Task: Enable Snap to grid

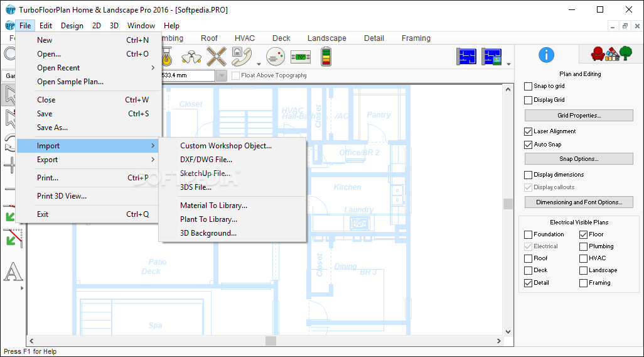Action: (528, 86)
